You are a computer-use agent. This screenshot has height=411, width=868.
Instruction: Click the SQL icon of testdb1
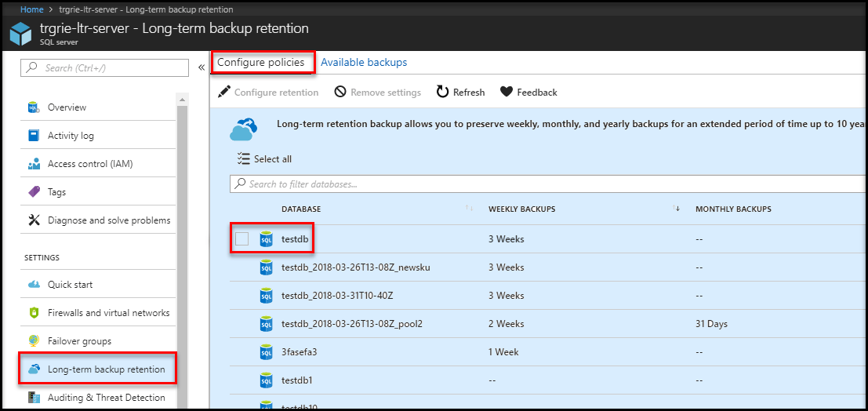pyautogui.click(x=267, y=380)
